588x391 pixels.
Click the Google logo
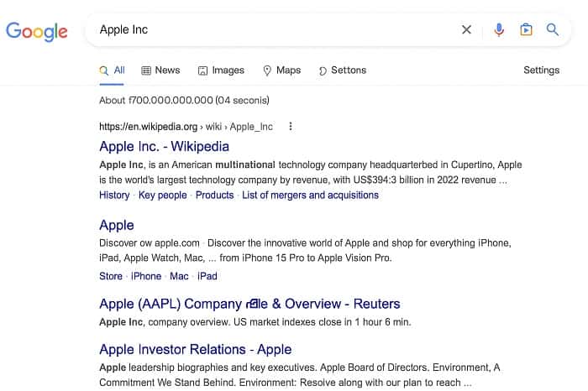pos(37,31)
